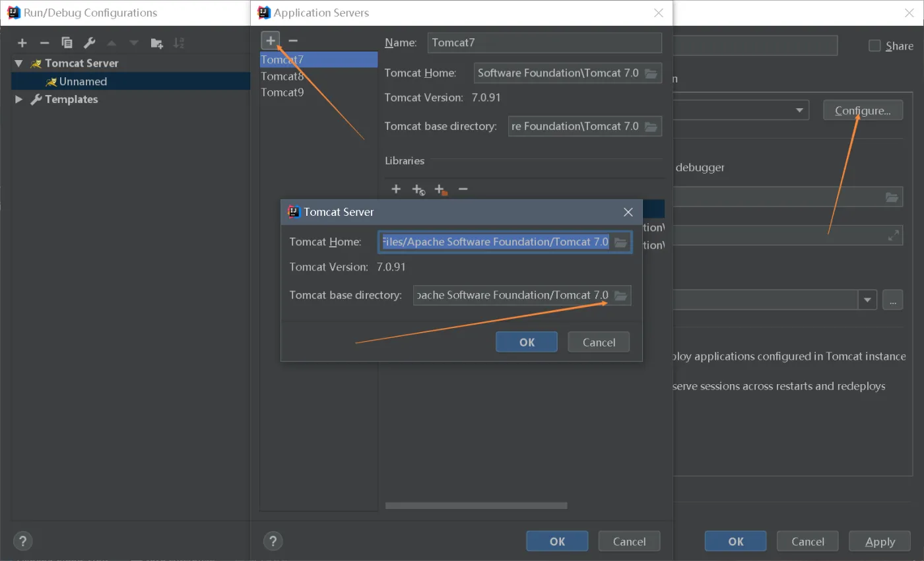Add new configuration in Run/Debug Configurations toolbar
This screenshot has height=561, width=924.
22,43
